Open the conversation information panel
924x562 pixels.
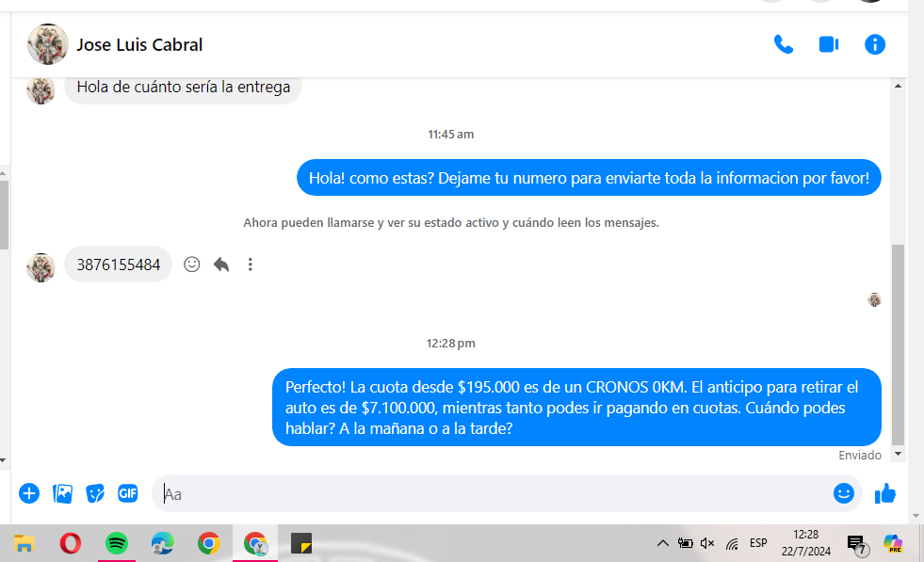pos(875,44)
